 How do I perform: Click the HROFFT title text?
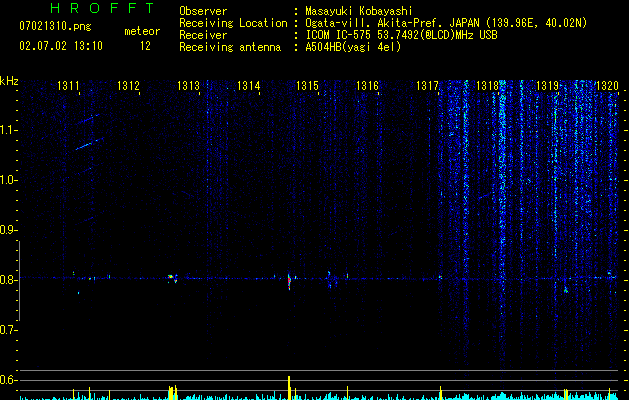click(103, 8)
